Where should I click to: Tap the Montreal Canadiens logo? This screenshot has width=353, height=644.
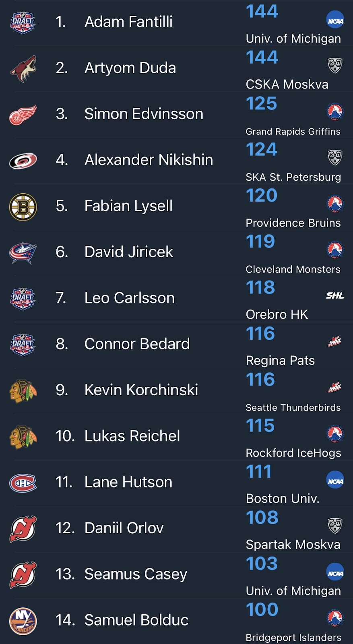[x=23, y=483]
